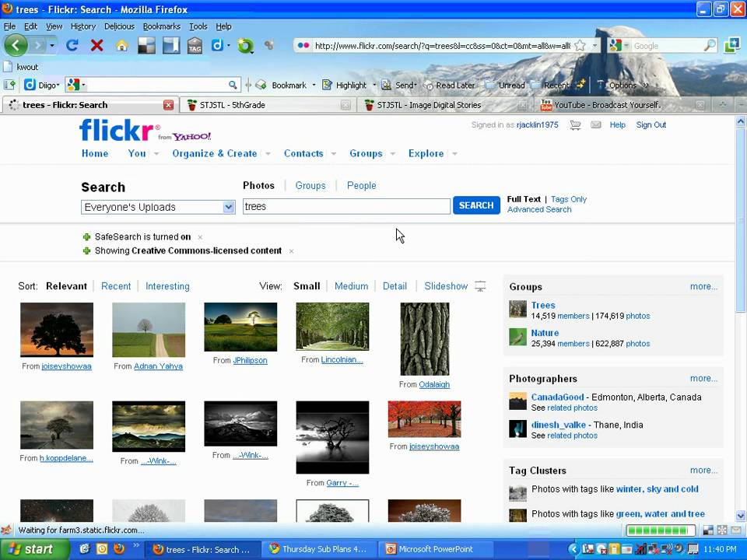Open the Delicious menu
747x560 pixels.
pyautogui.click(x=119, y=26)
